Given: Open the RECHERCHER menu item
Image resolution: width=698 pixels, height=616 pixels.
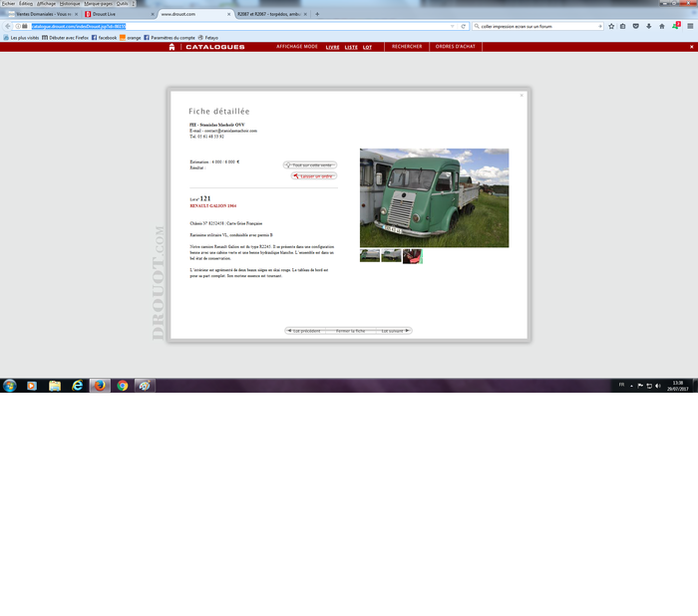Looking at the screenshot, I should [407, 47].
